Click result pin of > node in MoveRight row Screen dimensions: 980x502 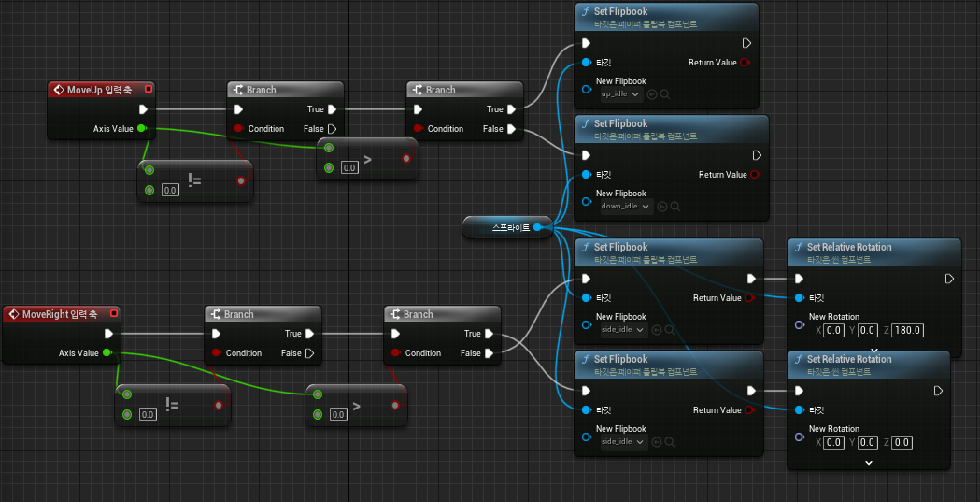pos(395,405)
